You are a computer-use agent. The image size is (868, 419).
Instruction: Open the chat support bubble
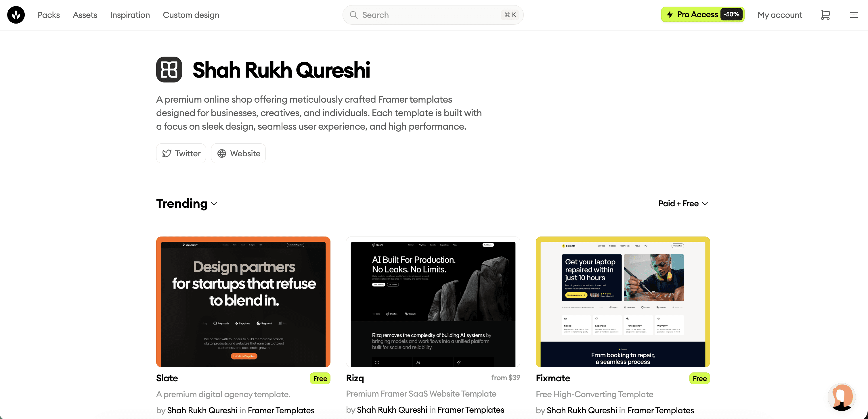tap(841, 397)
